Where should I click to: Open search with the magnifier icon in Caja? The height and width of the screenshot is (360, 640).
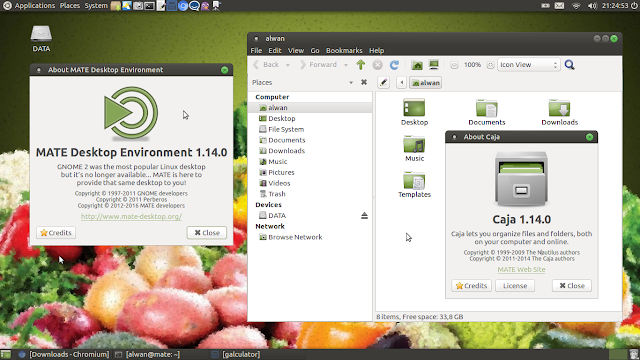click(569, 64)
